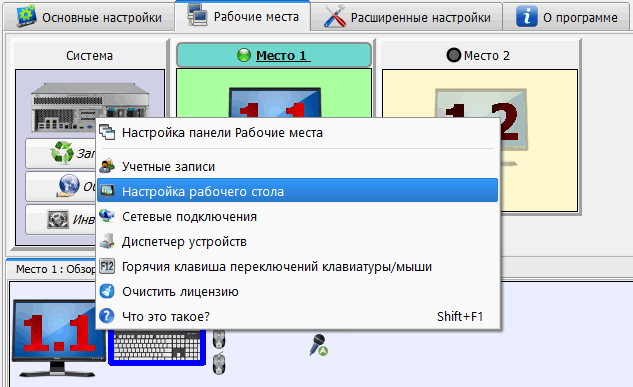Choose Настройка панели Рабочие места menu item
This screenshot has width=633, height=387.
tap(298, 133)
